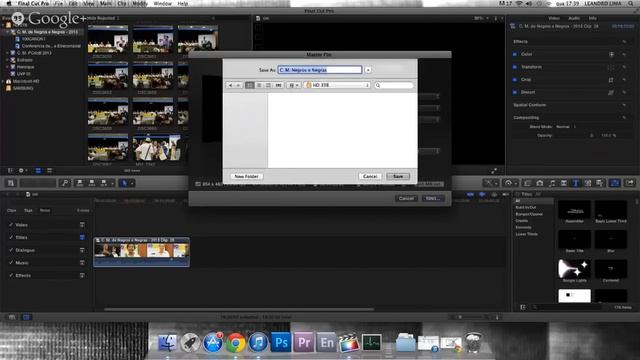The image size is (640, 360).
Task: Open Premiere Pro from the Dock
Action: 304,342
